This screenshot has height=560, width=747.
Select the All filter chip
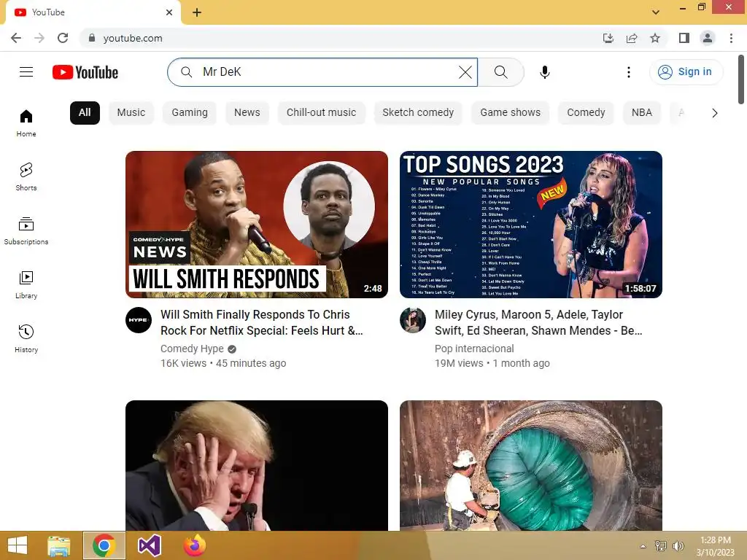coord(85,113)
